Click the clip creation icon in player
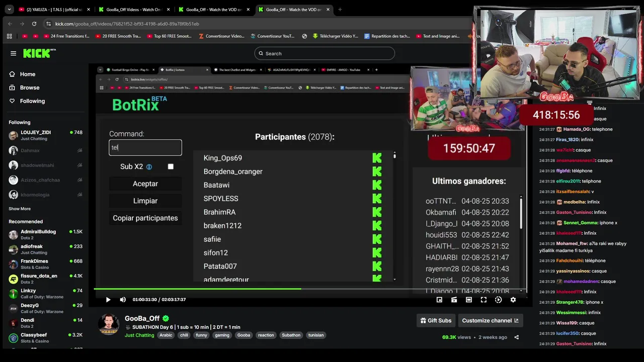The width and height of the screenshot is (644, 362). (454, 300)
